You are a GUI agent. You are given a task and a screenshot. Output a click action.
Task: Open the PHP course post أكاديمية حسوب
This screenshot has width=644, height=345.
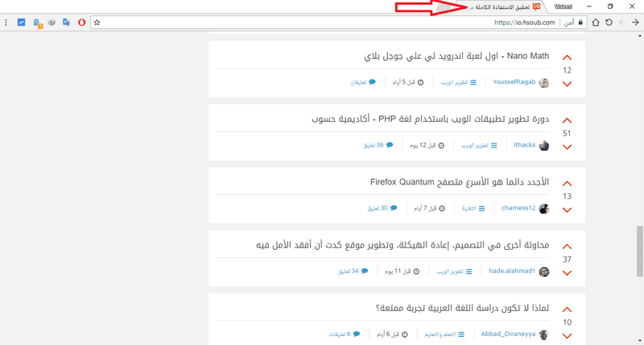pyautogui.click(x=431, y=118)
